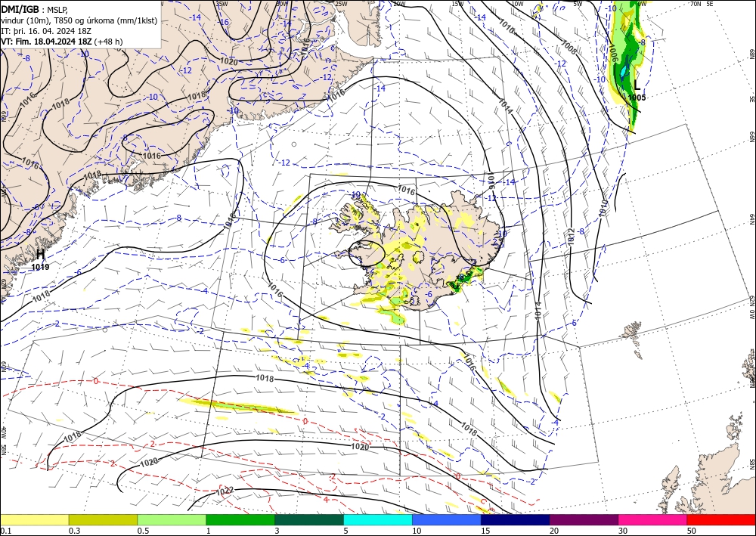Click the 'IT: þri. 16. 04. 2024 18Z' line

[x=46, y=31]
